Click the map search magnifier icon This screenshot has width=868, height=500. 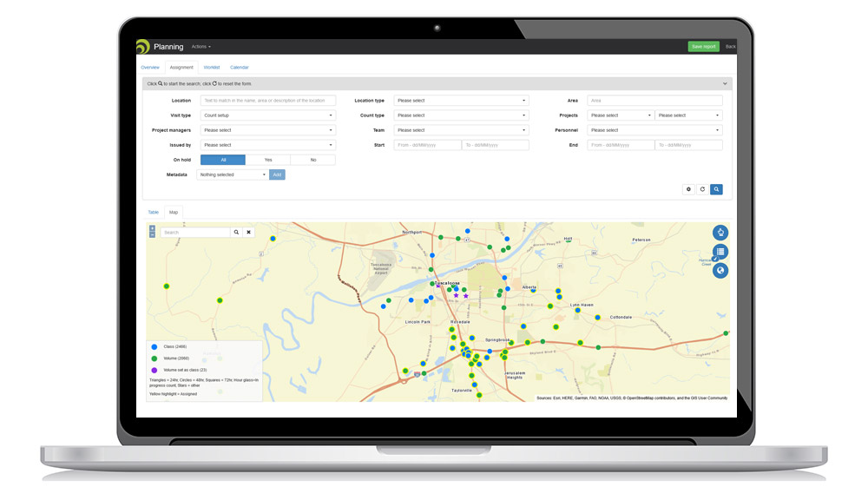tap(236, 233)
